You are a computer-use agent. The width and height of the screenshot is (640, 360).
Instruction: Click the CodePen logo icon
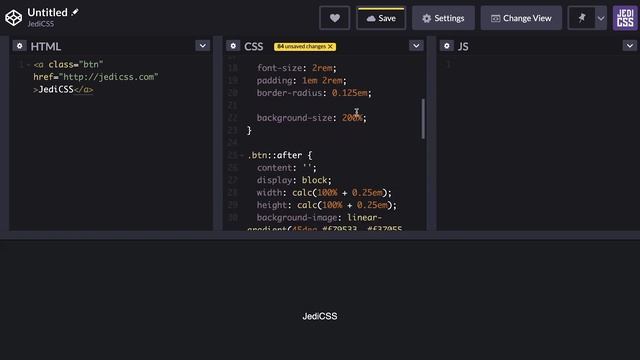coord(13,18)
